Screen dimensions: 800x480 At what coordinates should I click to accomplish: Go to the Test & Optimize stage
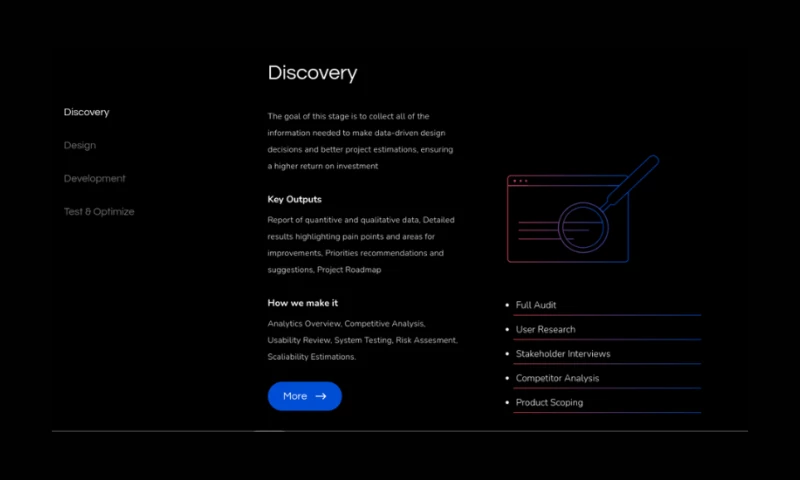click(99, 211)
